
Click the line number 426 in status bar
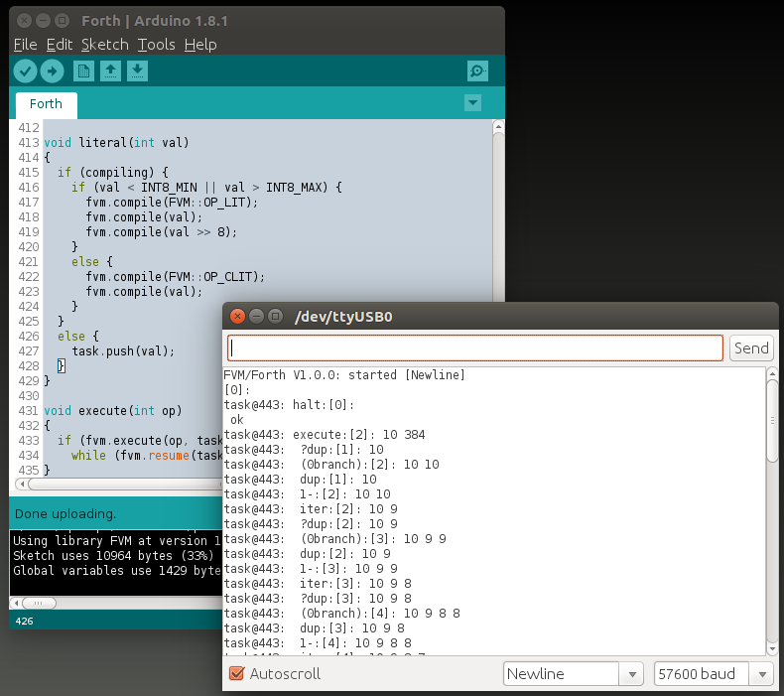click(x=24, y=621)
